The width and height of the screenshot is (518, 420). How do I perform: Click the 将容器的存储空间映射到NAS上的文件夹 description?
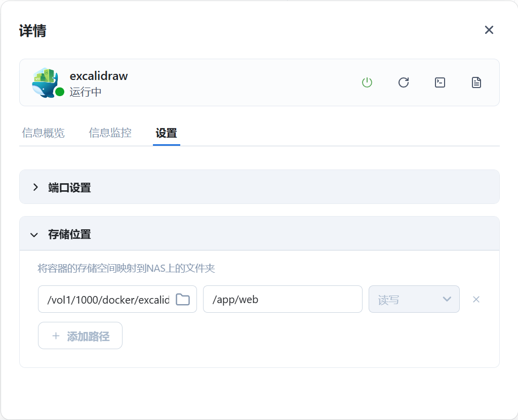point(126,268)
